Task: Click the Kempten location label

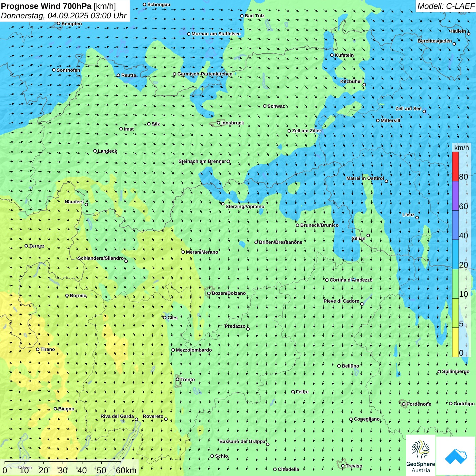Action: 71,23
